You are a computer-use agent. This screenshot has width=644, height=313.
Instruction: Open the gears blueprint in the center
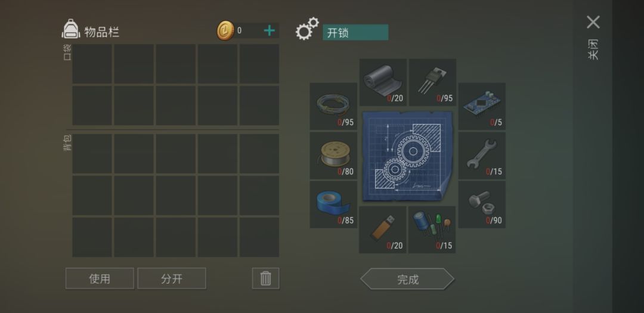pyautogui.click(x=407, y=156)
